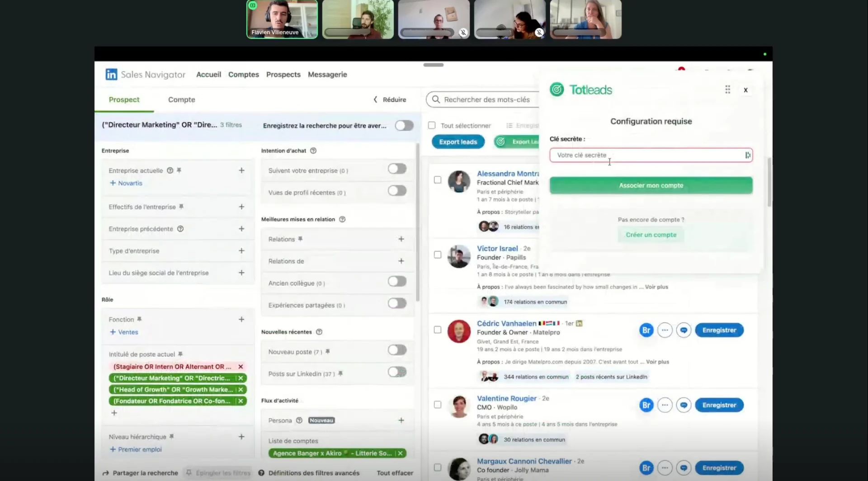Image resolution: width=868 pixels, height=481 pixels.
Task: Click help icon next to Entreprise actuelle
Action: [x=170, y=170]
